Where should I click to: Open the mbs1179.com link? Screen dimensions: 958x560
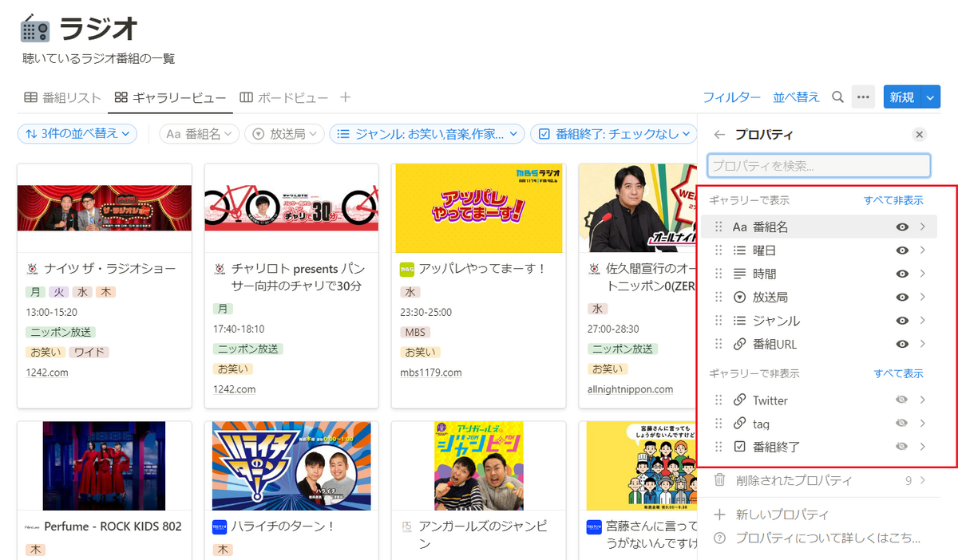[x=431, y=373]
